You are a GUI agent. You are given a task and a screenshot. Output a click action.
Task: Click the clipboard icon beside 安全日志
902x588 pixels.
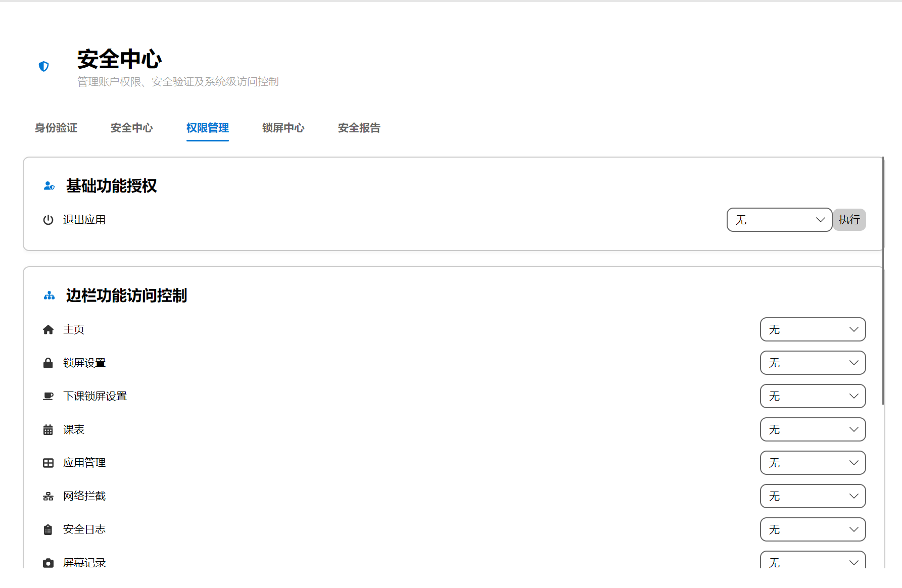[x=48, y=529]
